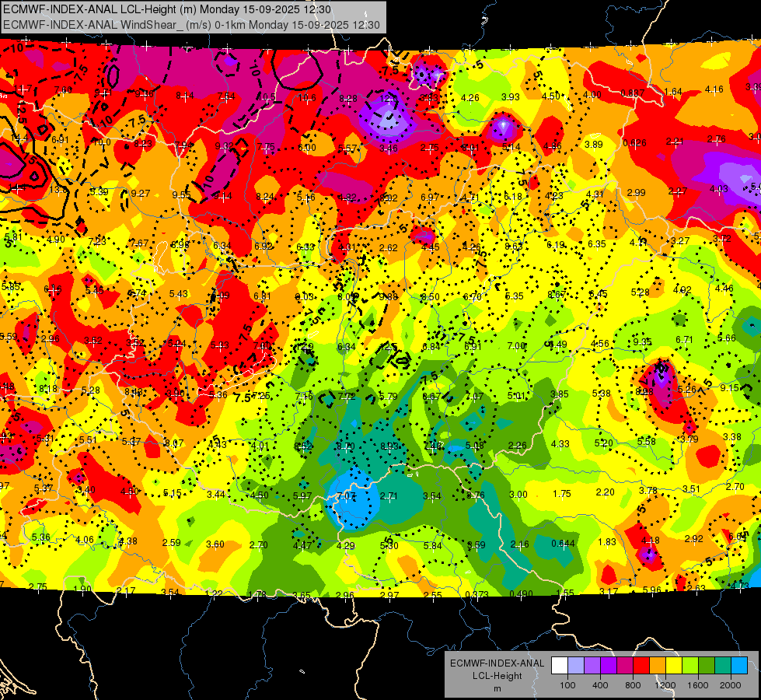Pick the sky blue legend swatch
The width and height of the screenshot is (761, 700).
[739, 666]
